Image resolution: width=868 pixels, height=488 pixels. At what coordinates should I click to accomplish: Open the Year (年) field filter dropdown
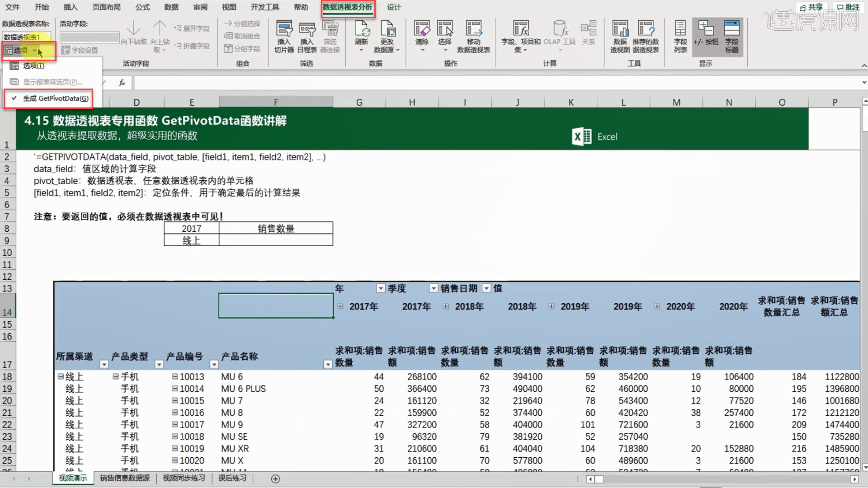381,288
